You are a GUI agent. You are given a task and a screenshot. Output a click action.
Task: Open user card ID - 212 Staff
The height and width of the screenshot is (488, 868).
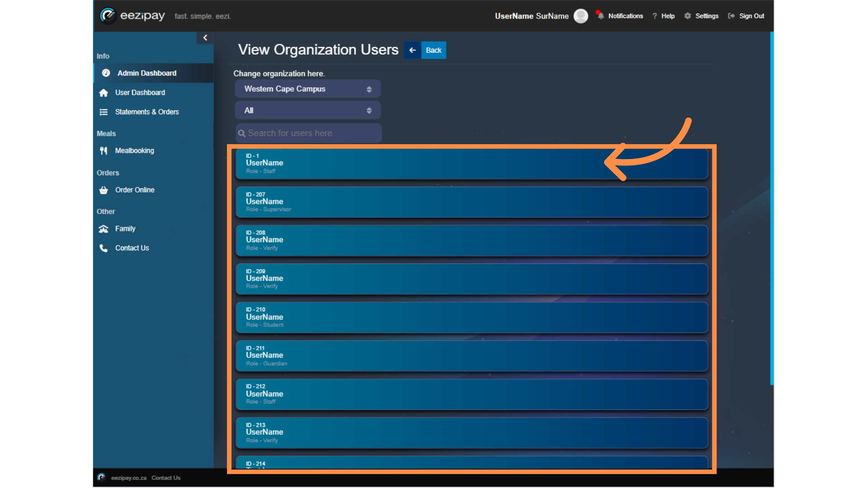[472, 394]
